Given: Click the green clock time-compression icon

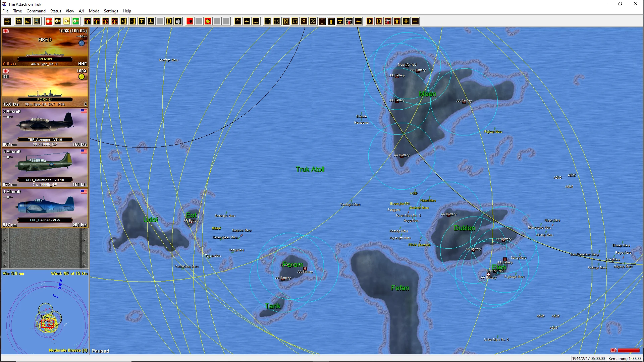Looking at the screenshot, I should 76,21.
